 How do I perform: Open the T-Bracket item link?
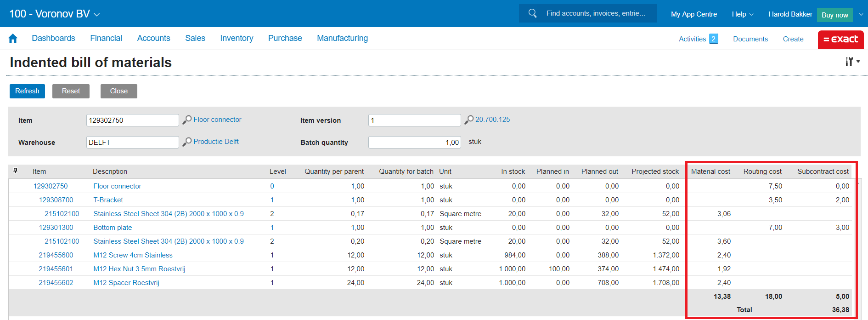pos(108,200)
